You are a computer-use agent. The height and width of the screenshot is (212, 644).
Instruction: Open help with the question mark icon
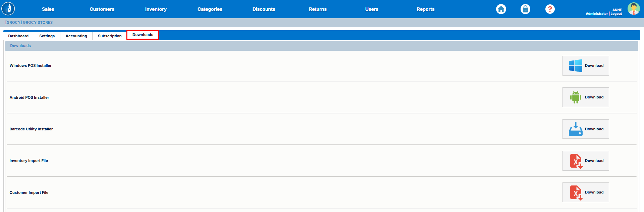click(x=550, y=9)
